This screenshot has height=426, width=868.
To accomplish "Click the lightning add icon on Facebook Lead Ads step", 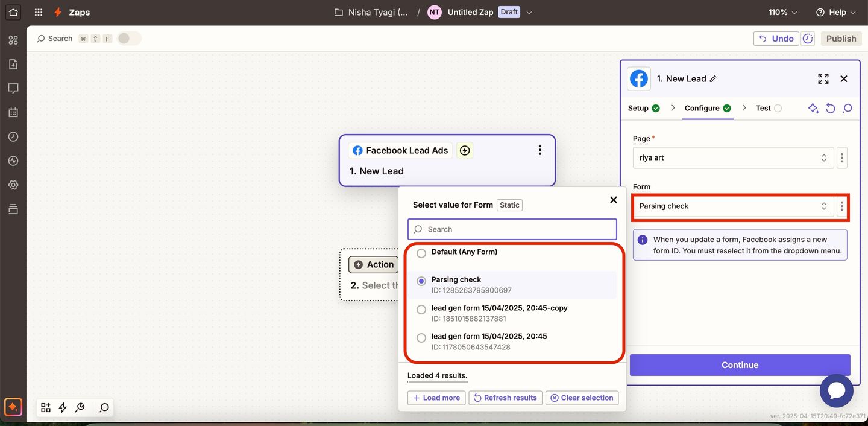I will coord(464,150).
